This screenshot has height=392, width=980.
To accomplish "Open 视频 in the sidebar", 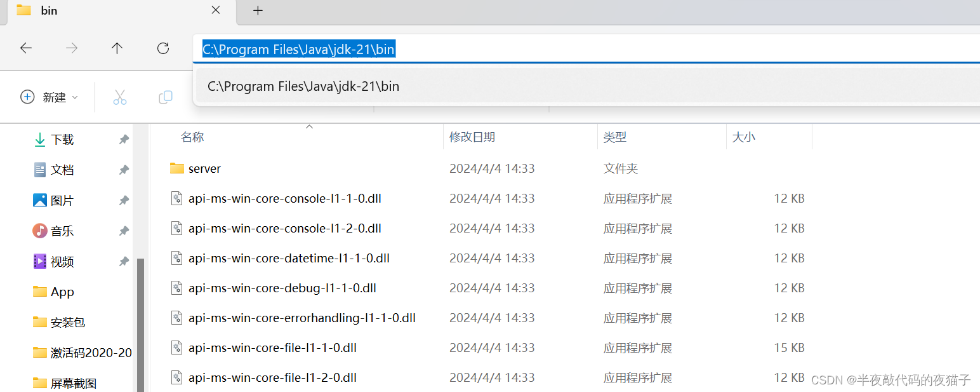I will coord(62,261).
